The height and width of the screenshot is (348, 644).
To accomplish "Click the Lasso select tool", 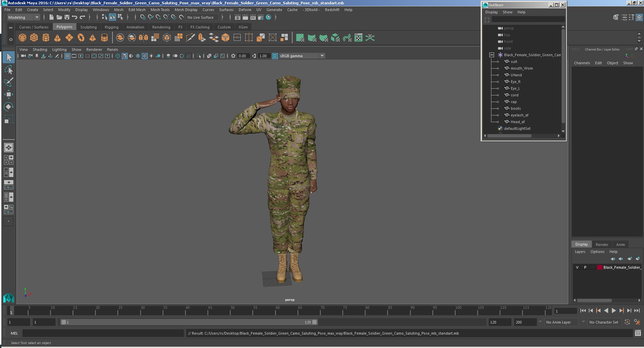I will point(8,70).
